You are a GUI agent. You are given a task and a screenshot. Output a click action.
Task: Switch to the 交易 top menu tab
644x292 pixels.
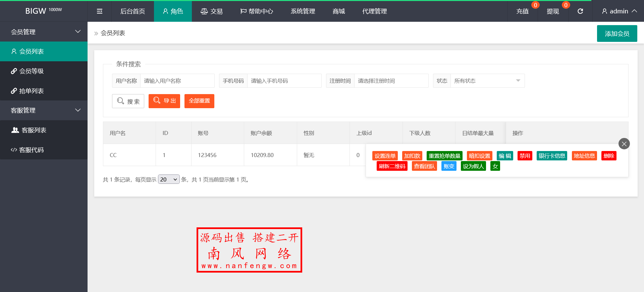pyautogui.click(x=212, y=11)
